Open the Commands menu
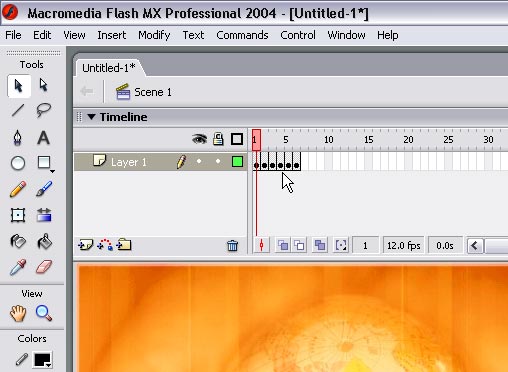 click(242, 35)
